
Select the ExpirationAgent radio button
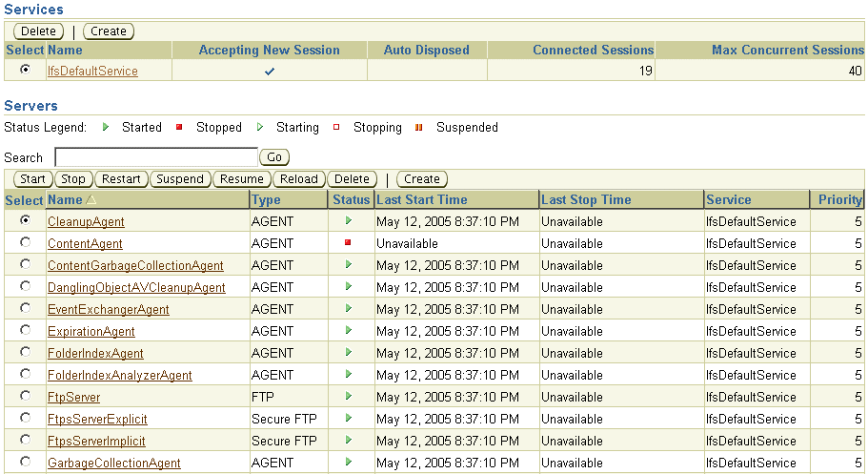click(x=25, y=331)
